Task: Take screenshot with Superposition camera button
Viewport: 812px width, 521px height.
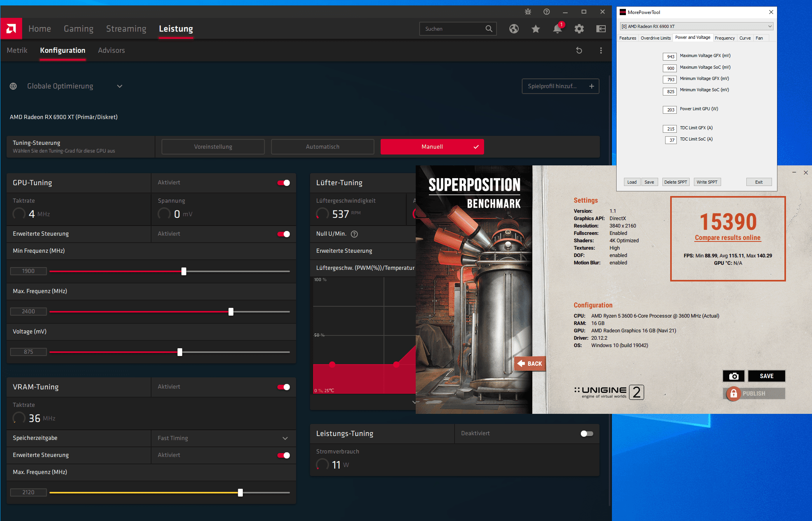Action: [734, 376]
